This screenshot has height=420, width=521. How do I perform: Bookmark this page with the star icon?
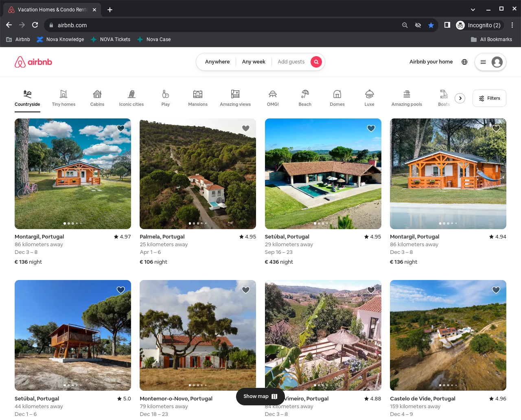[431, 25]
